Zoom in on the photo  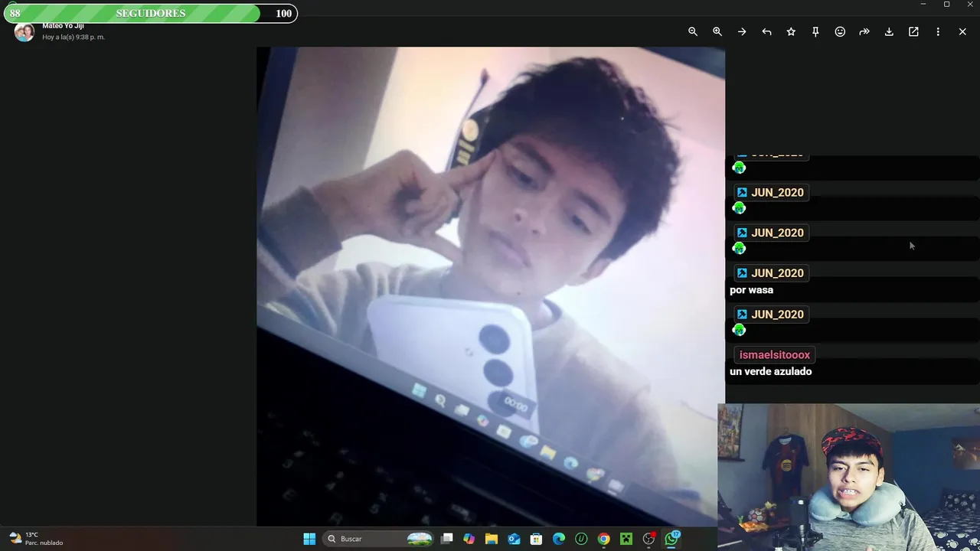coord(717,31)
